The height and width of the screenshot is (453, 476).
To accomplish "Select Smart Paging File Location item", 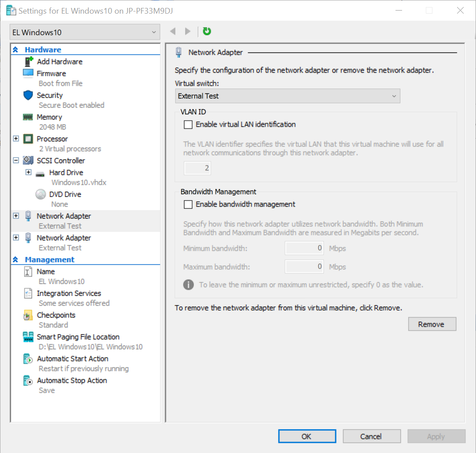I will point(78,337).
